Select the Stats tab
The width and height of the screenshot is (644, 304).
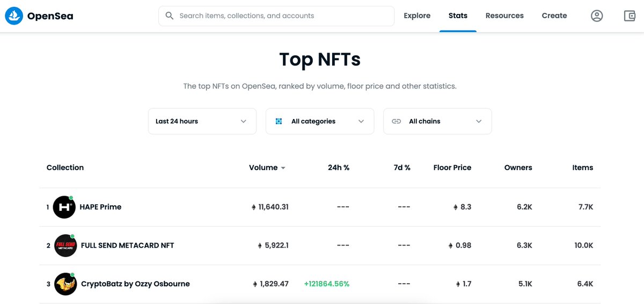tap(458, 16)
